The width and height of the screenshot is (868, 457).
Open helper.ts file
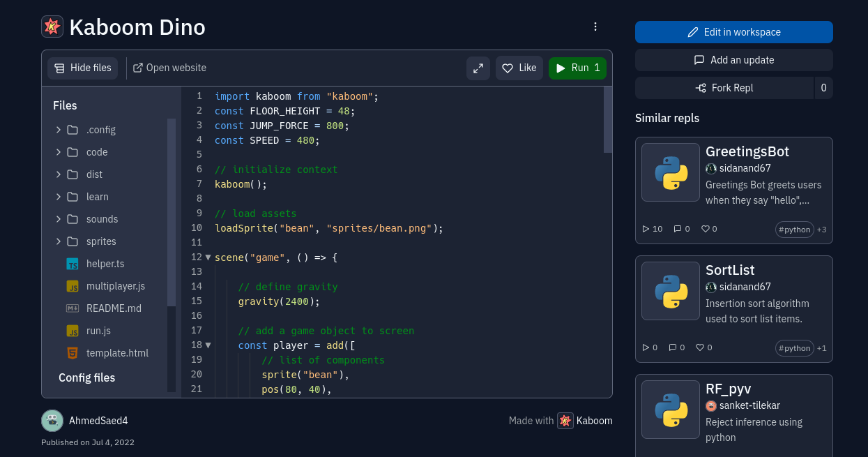point(105,264)
